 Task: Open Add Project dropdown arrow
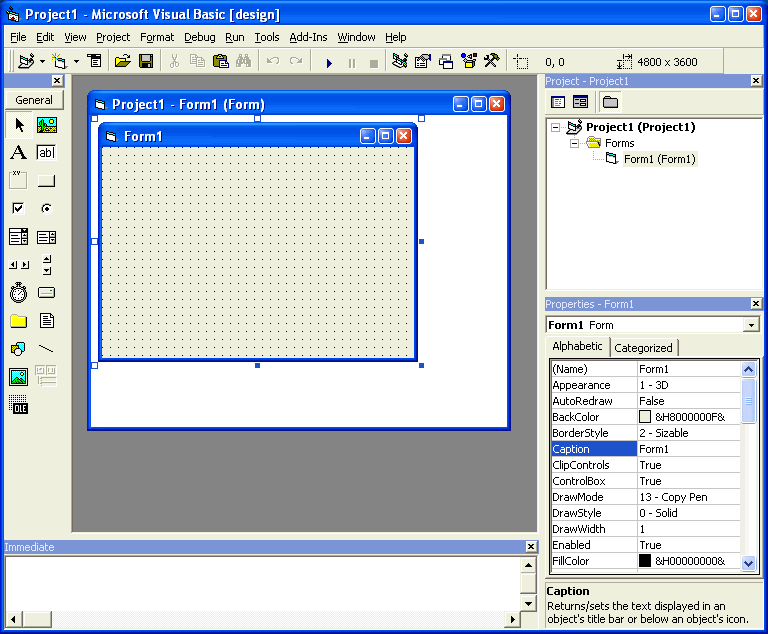point(42,61)
